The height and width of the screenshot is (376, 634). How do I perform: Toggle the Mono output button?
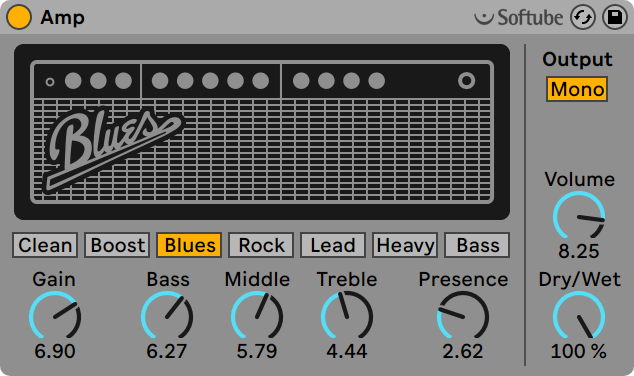[x=577, y=89]
